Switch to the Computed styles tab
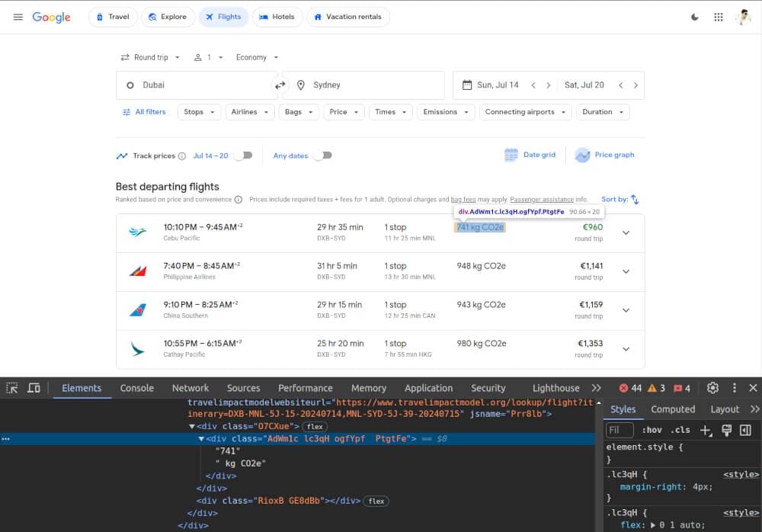 point(673,409)
